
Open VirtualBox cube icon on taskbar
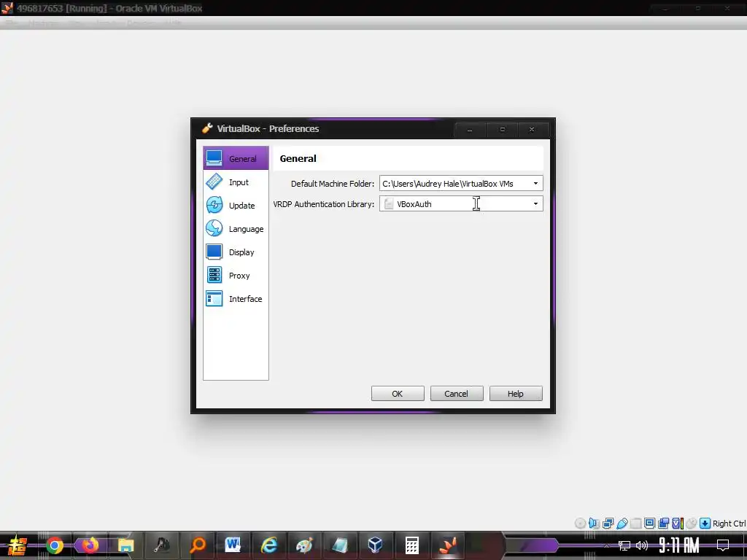click(x=376, y=545)
